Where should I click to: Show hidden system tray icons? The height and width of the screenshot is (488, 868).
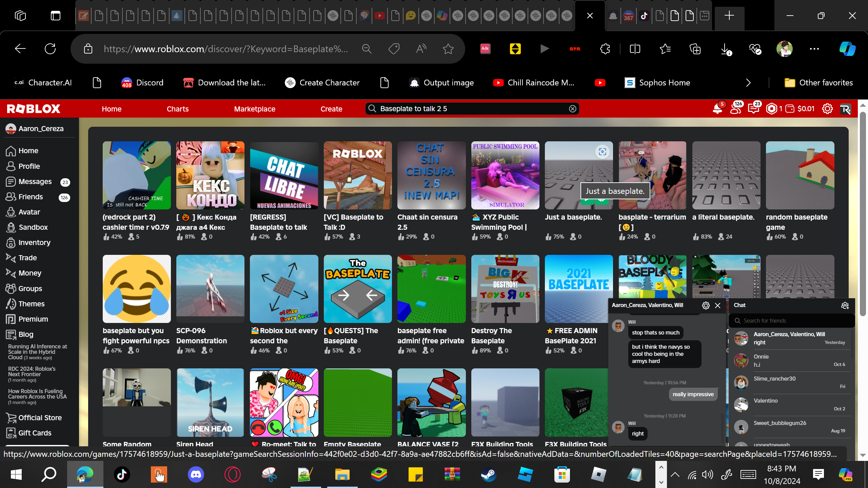point(675,474)
